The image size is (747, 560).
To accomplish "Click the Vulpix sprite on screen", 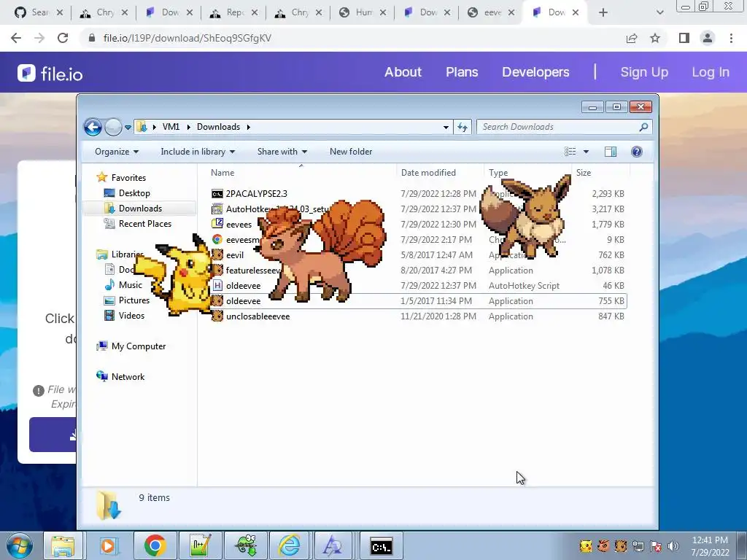I will click(x=320, y=252).
